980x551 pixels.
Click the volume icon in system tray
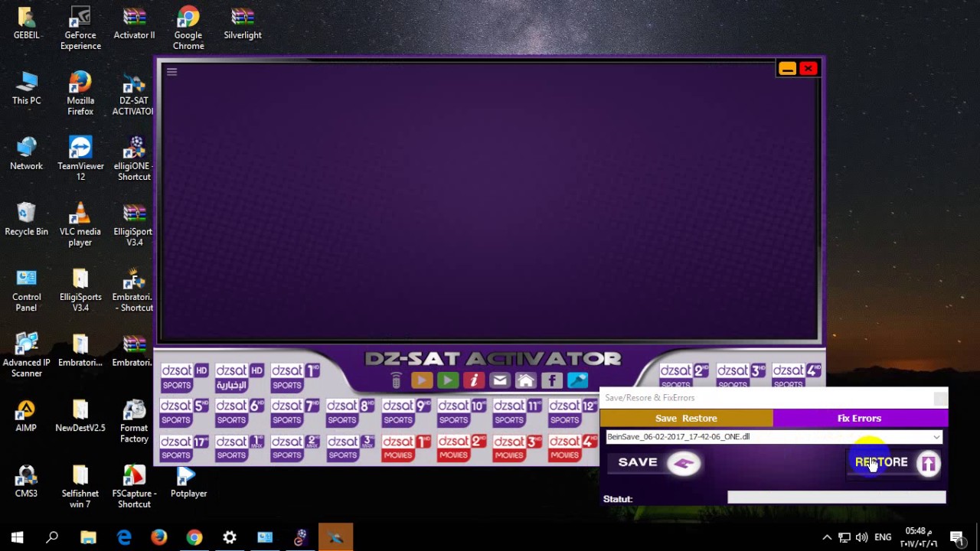pyautogui.click(x=862, y=537)
